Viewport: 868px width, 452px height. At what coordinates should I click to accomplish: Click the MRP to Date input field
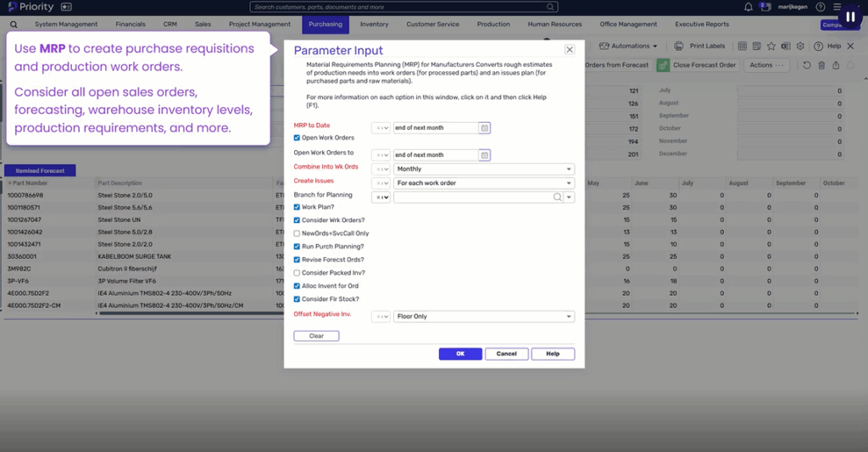click(436, 128)
